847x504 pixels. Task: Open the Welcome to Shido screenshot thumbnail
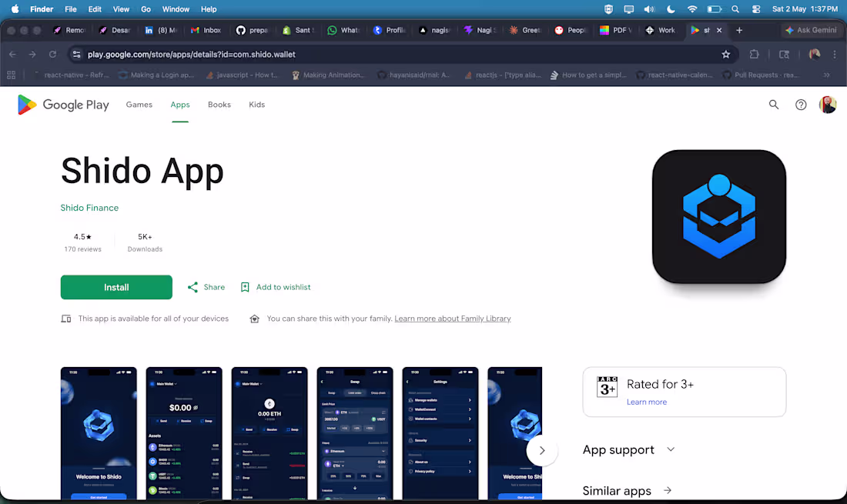click(99, 433)
